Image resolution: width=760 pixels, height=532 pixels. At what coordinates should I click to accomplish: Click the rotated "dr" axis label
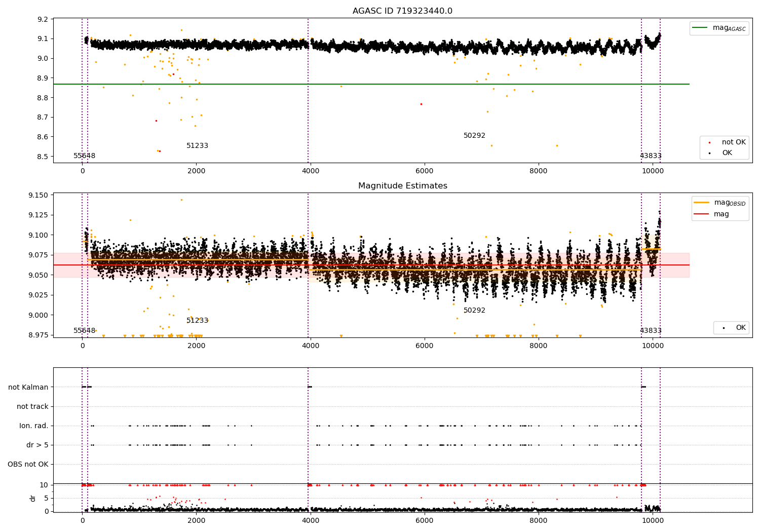point(33,498)
